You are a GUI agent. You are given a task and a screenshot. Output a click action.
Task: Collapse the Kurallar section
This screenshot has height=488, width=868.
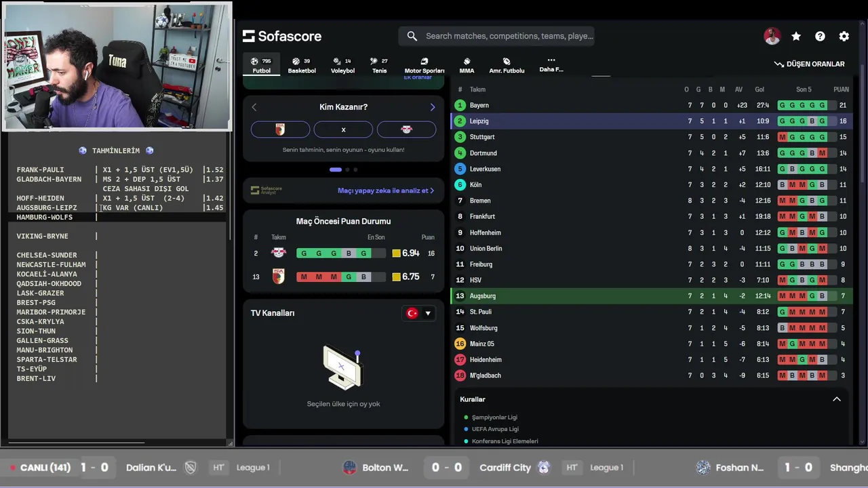tap(836, 399)
